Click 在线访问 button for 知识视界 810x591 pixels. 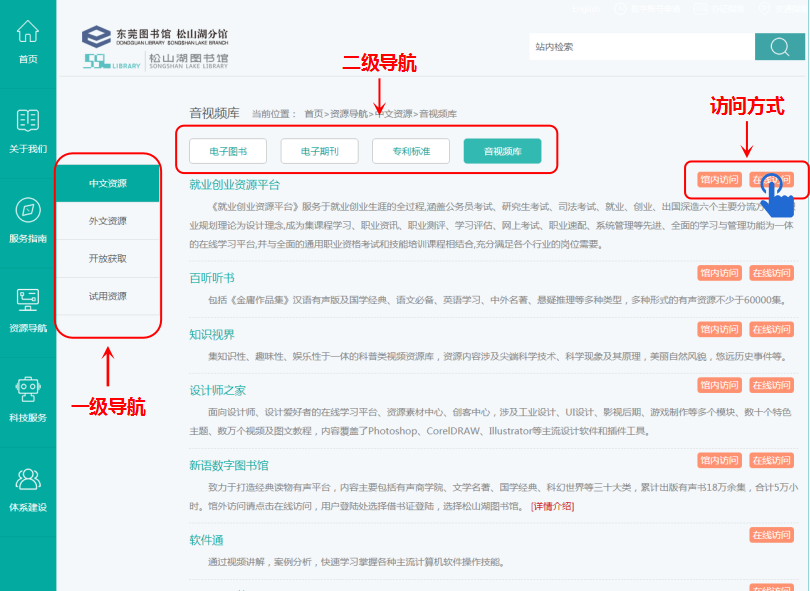pos(771,330)
